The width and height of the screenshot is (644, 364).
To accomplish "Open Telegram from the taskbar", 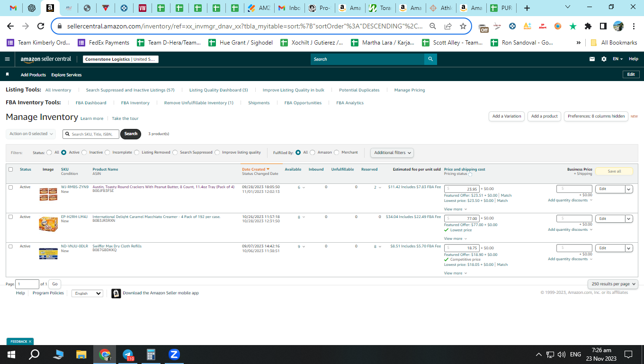I will (128, 355).
